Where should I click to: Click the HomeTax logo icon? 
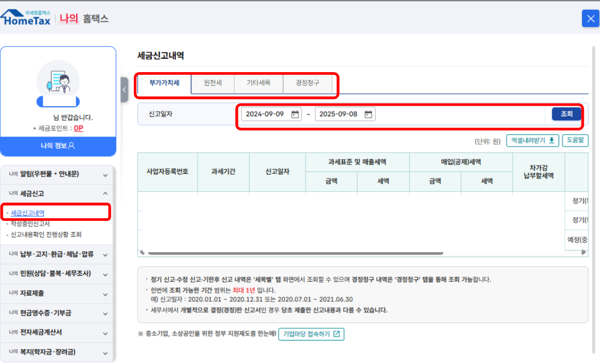click(26, 18)
